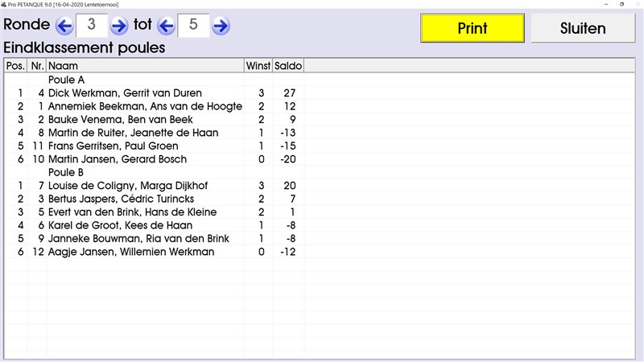Click right arrow to increase end round
The width and height of the screenshot is (644, 362).
(x=221, y=26)
